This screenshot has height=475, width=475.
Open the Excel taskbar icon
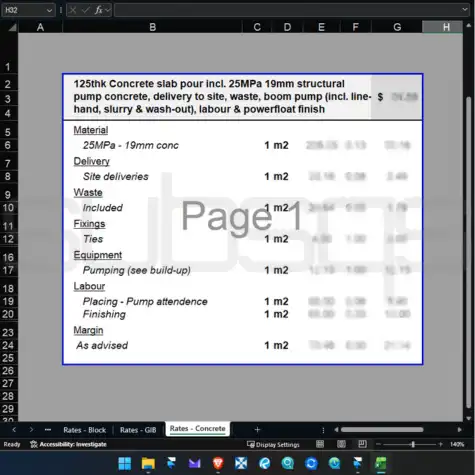381,463
